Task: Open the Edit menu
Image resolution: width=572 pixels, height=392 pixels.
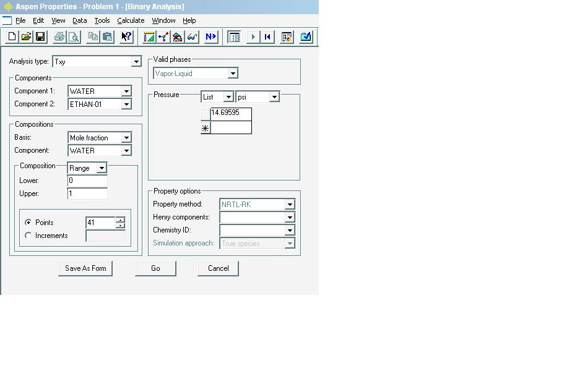Action: click(38, 20)
